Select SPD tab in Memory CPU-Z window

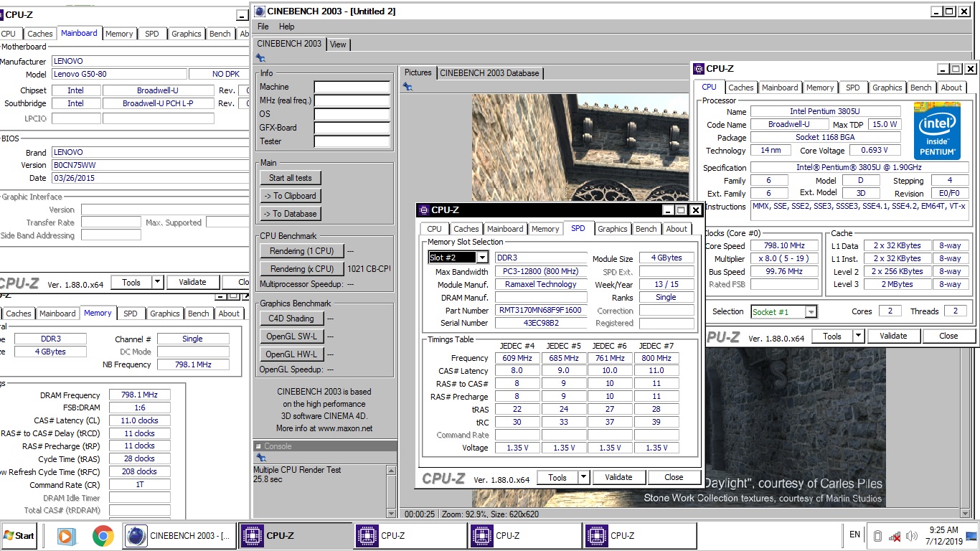point(130,314)
